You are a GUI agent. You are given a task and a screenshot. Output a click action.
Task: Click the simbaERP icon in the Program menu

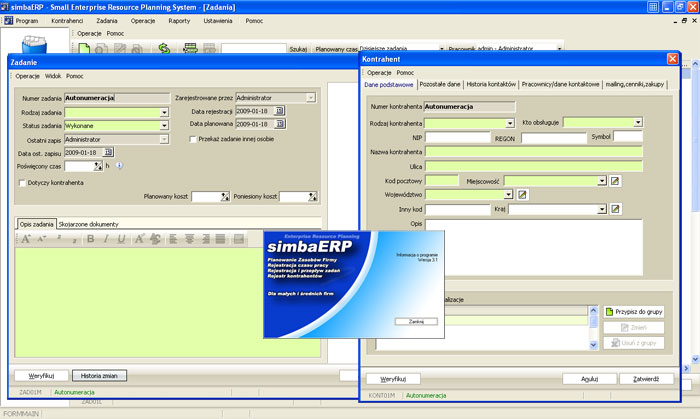click(x=8, y=21)
